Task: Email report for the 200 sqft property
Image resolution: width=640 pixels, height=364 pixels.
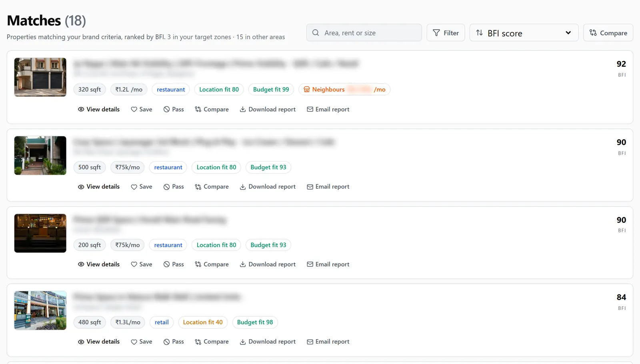Action: tap(328, 264)
